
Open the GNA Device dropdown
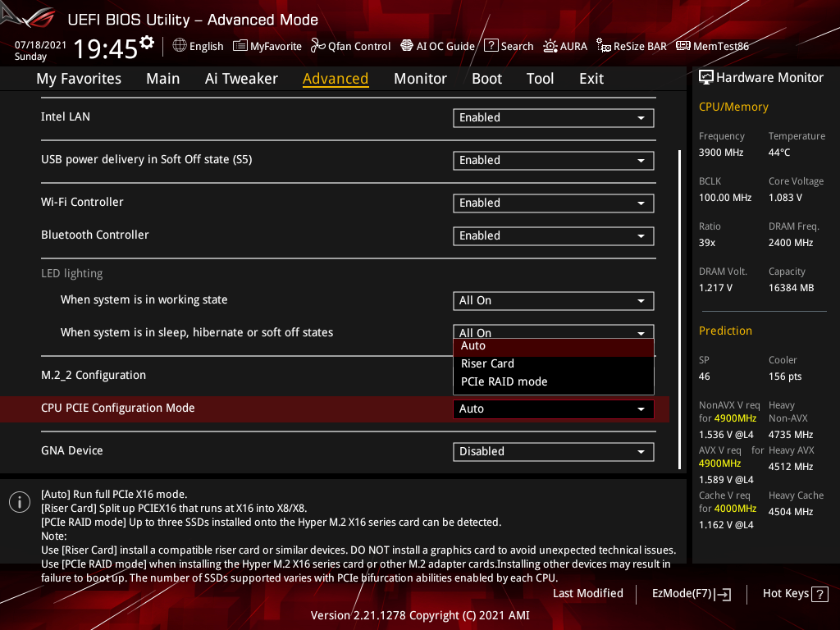pyautogui.click(x=553, y=451)
